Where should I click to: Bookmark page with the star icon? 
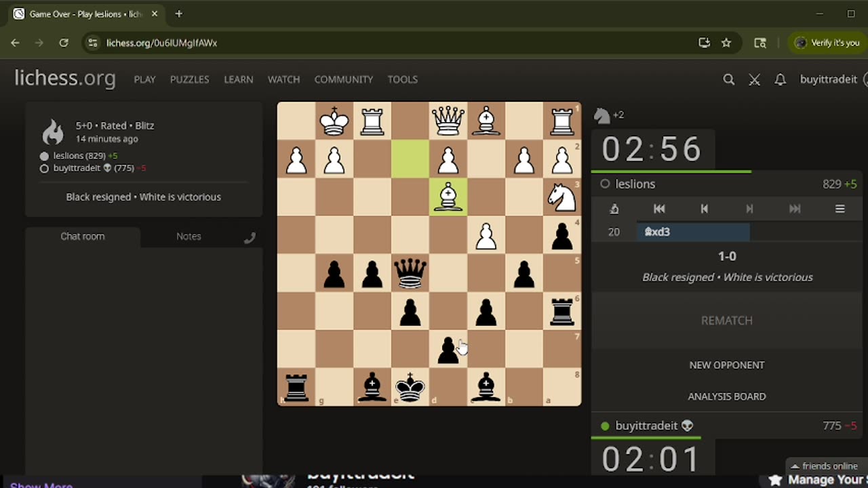[726, 43]
